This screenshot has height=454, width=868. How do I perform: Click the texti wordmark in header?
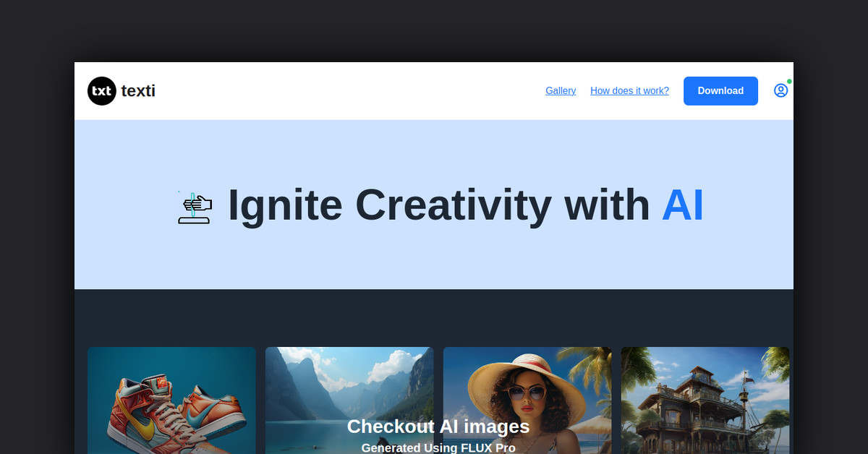tap(138, 91)
